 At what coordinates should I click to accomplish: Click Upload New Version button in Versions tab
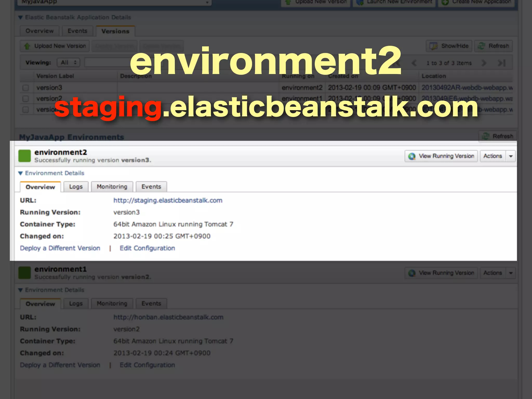(x=55, y=46)
